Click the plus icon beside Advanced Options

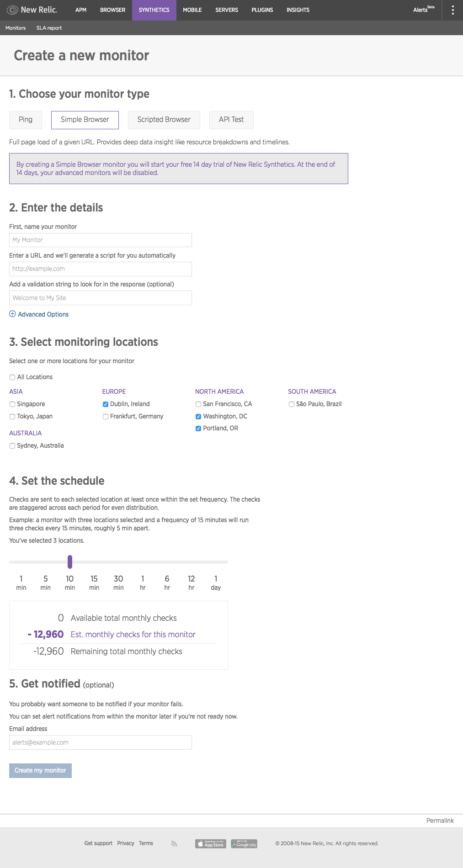[12, 314]
